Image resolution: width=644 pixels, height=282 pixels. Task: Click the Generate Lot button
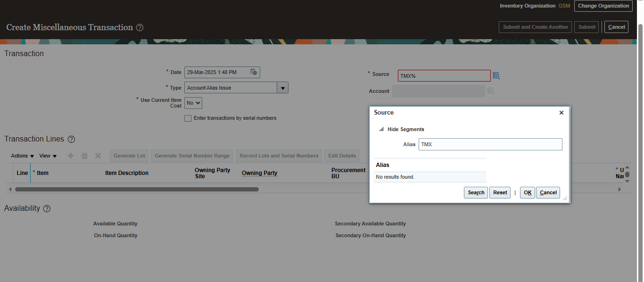(129, 156)
